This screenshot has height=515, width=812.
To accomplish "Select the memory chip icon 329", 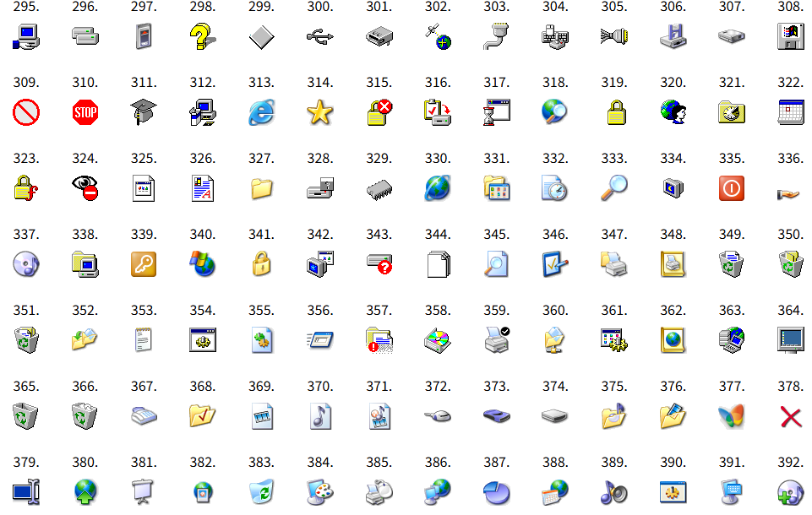I will pos(379,189).
